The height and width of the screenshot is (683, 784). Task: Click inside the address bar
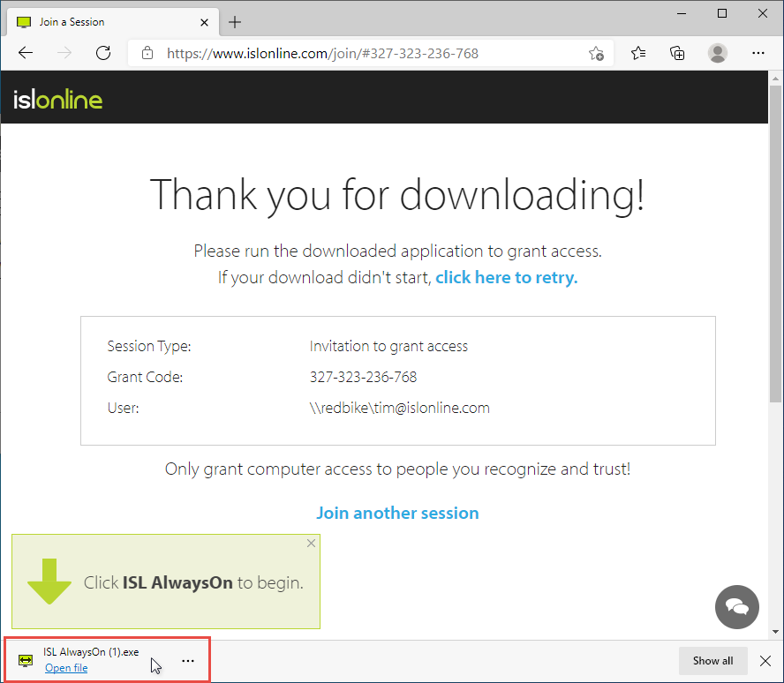click(x=353, y=53)
